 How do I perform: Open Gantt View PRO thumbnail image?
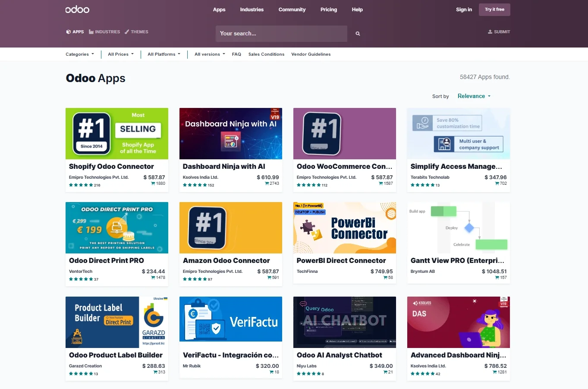click(x=459, y=228)
